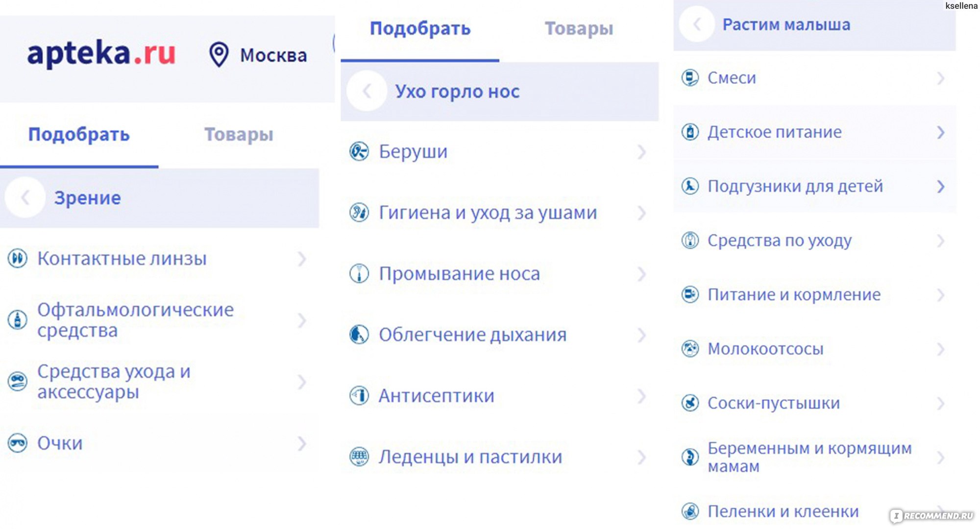Click the Средства по уходу icon

690,240
